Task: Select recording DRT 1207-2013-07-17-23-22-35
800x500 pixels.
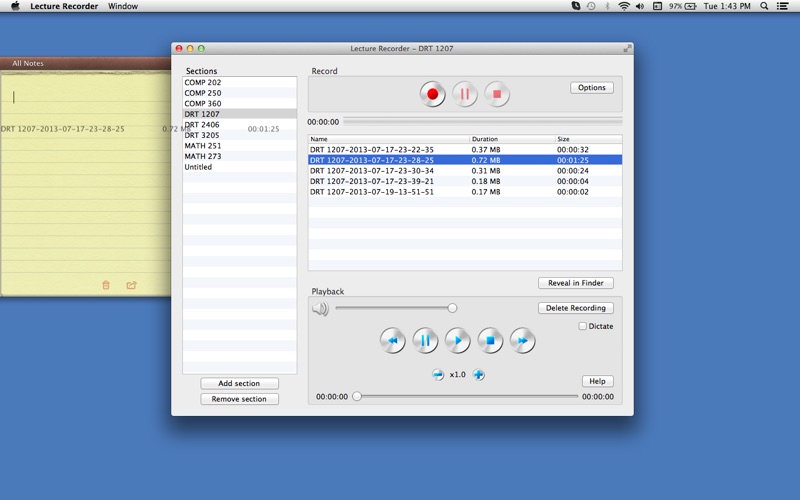Action: click(x=465, y=149)
